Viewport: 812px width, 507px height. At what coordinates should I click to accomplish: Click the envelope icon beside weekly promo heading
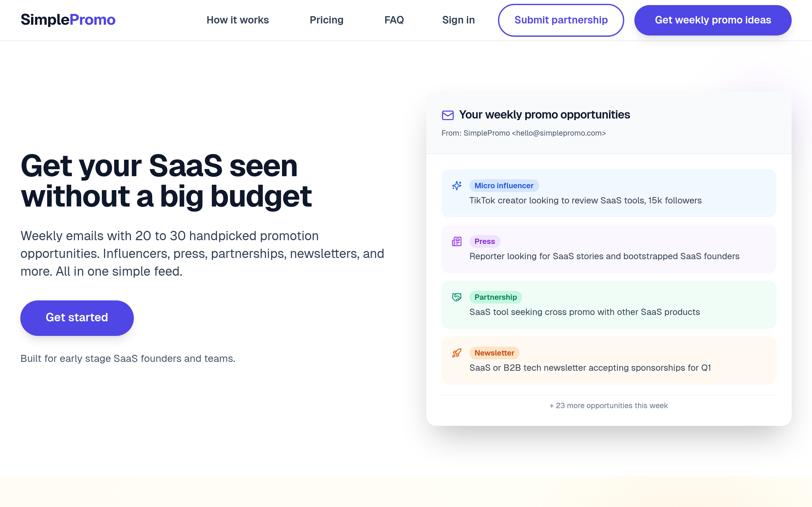(x=448, y=115)
